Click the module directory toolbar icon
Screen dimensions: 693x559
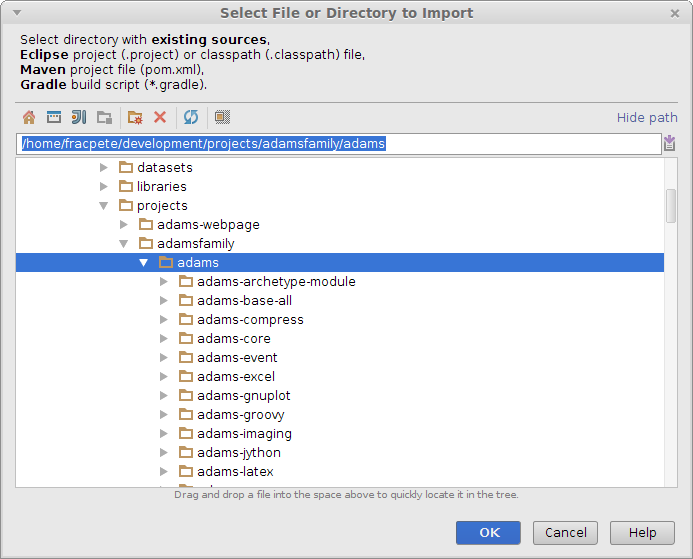104,117
